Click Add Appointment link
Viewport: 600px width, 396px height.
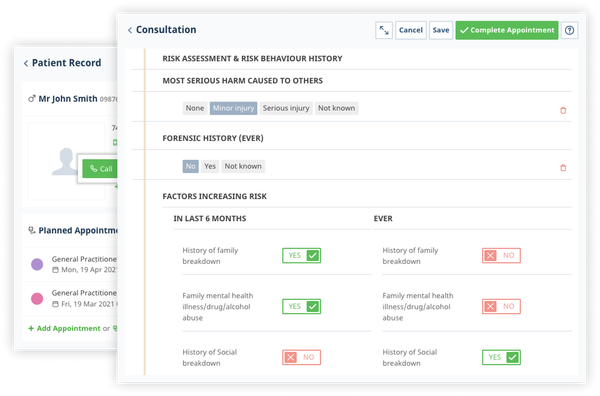click(64, 328)
